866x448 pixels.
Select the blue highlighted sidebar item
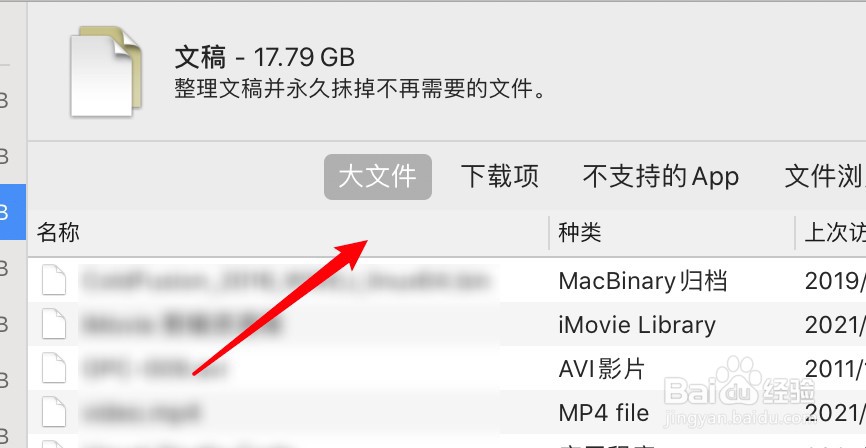[13, 212]
